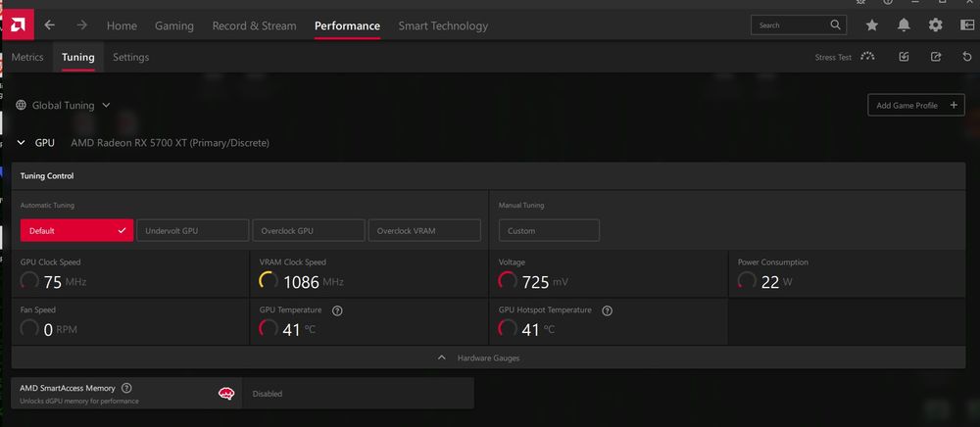Click the Fan Speed gauge
Image resolution: width=980 pixels, height=427 pixels.
tap(29, 328)
